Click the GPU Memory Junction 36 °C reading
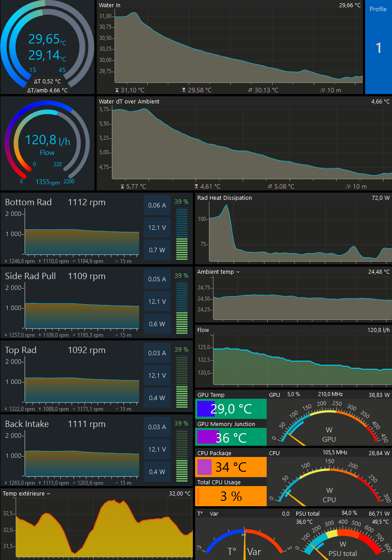This screenshot has width=392, height=560. (x=231, y=438)
